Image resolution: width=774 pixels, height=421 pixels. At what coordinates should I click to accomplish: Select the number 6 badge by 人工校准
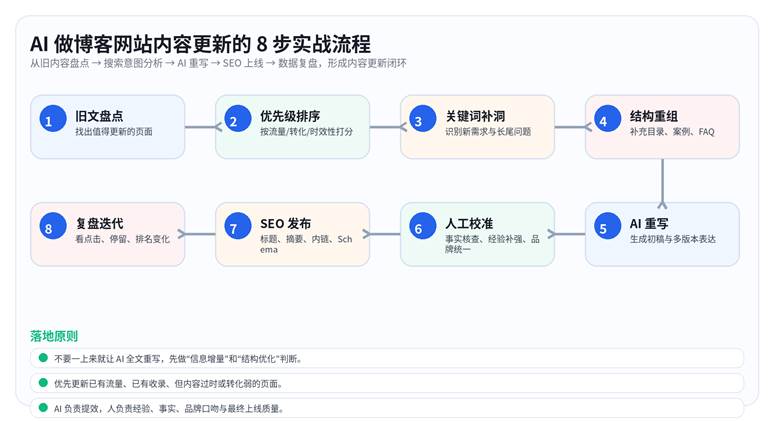click(x=419, y=228)
